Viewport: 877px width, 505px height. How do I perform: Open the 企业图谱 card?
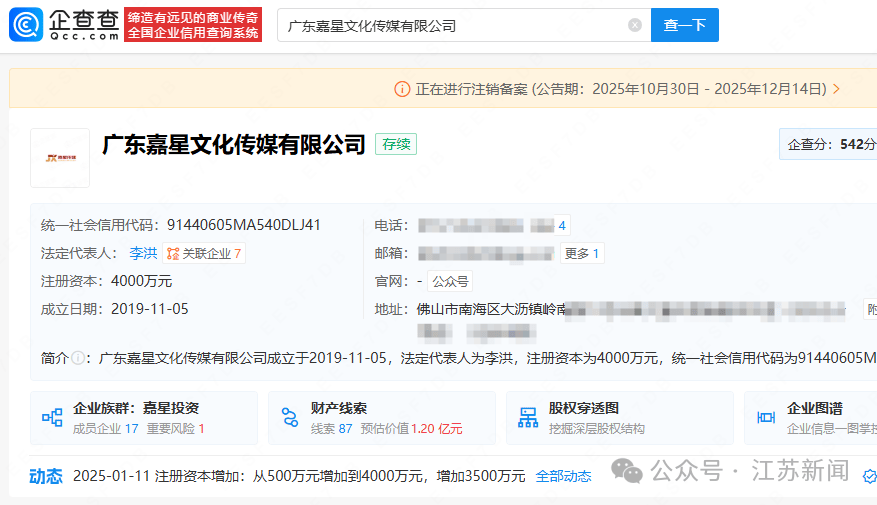pyautogui.click(x=810, y=418)
